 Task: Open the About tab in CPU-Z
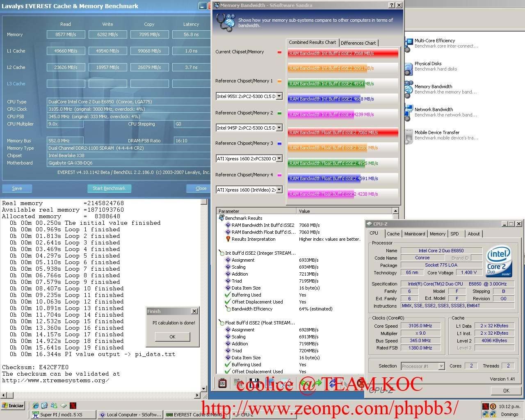(x=474, y=234)
